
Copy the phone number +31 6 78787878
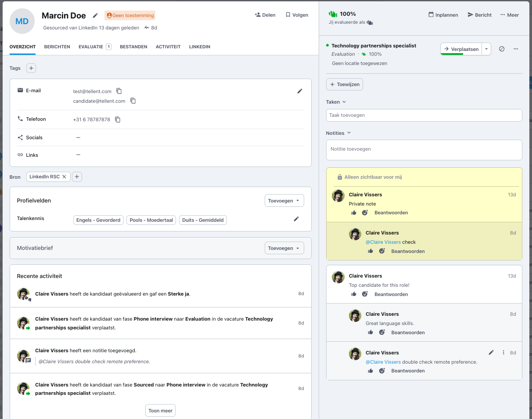tap(118, 119)
